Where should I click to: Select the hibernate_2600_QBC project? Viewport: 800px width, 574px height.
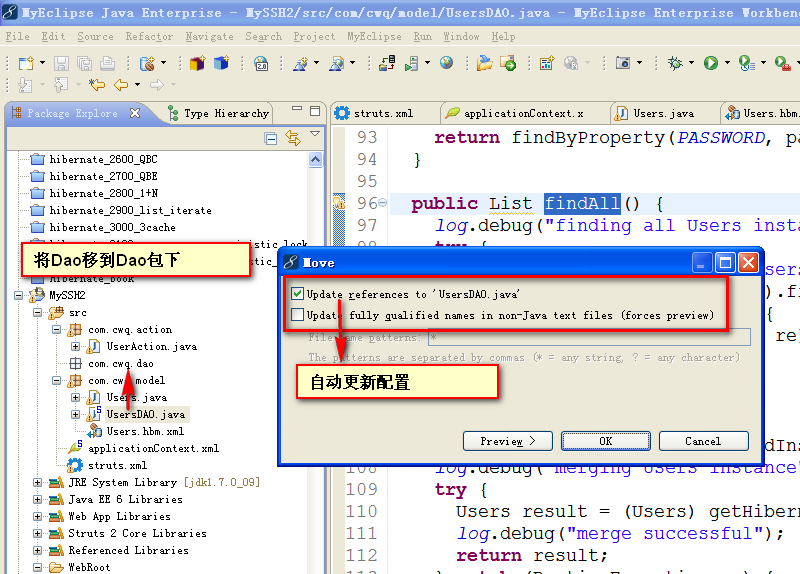pos(103,159)
